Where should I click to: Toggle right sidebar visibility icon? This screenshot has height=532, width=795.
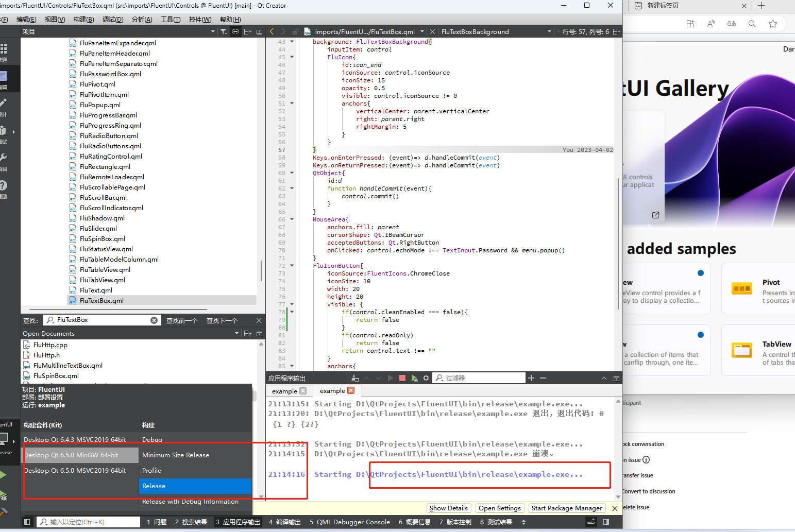[606, 522]
